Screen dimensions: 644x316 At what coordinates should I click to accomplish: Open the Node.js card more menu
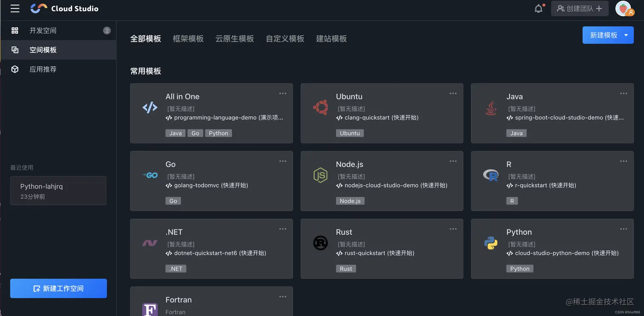coord(453,161)
